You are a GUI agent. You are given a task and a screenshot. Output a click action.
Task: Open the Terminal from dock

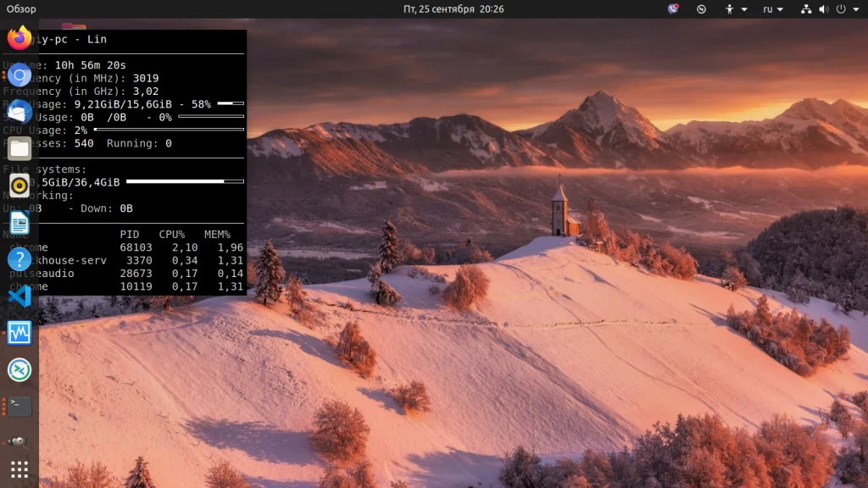pos(19,406)
